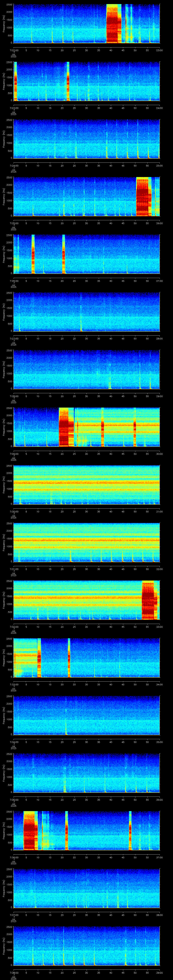This screenshot has height=980, width=173.
Task: Select the spectrogram panel starting at 7:22:00
Action: (x=86, y=24)
